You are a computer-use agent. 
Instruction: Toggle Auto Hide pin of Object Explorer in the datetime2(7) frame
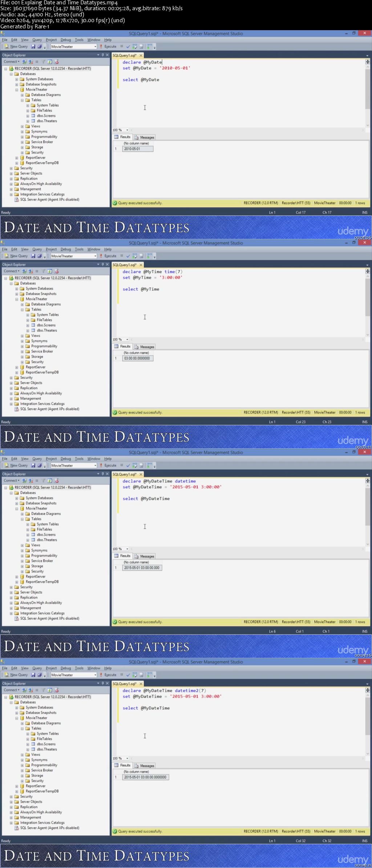[102, 684]
